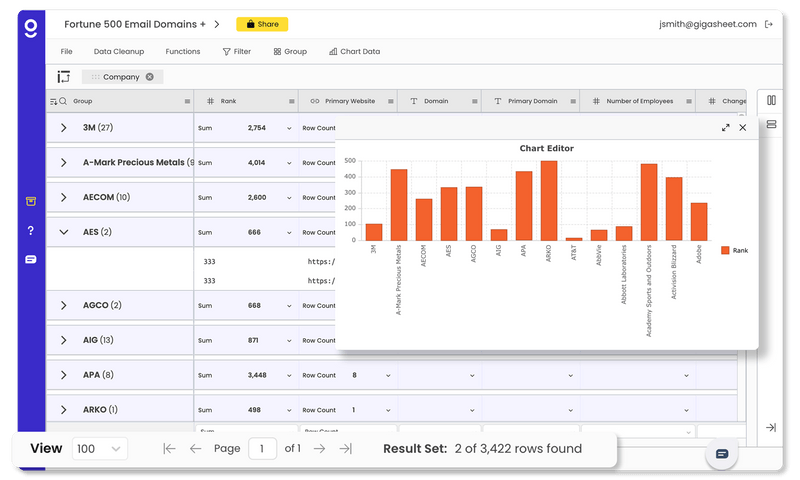
Task: Expand the 3M (27) group
Action: [63, 128]
